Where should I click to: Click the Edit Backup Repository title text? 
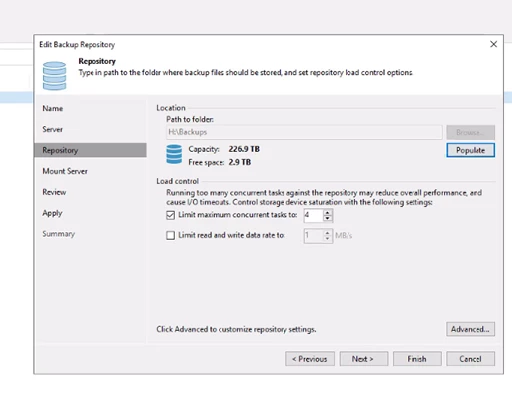(77, 45)
